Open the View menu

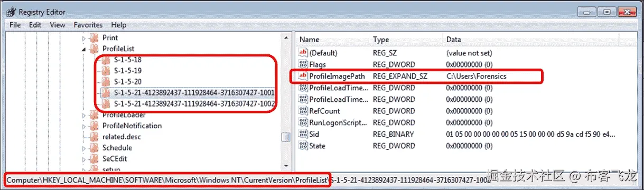click(x=58, y=25)
